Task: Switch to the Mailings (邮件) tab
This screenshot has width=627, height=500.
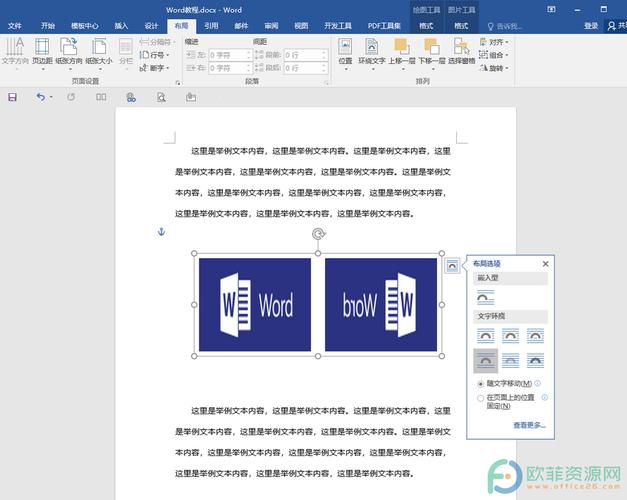Action: point(241,26)
